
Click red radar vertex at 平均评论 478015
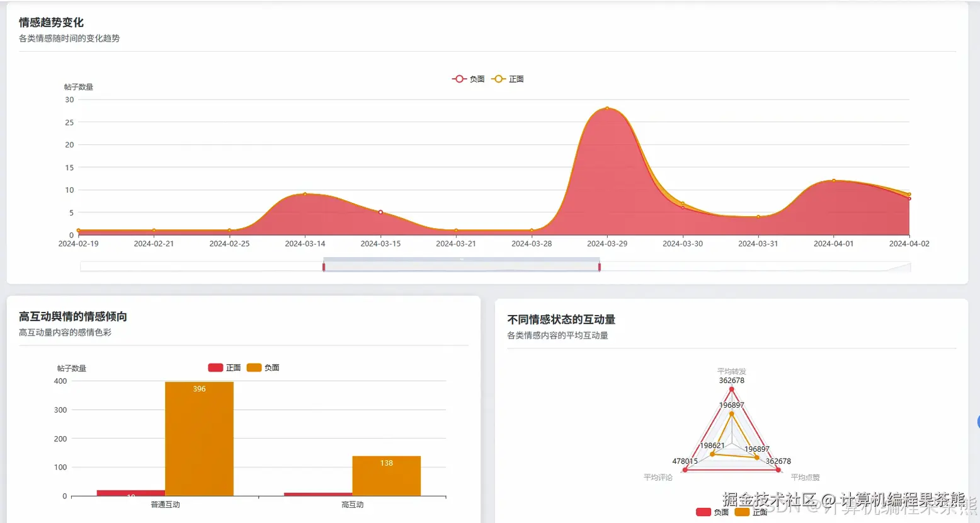point(685,469)
